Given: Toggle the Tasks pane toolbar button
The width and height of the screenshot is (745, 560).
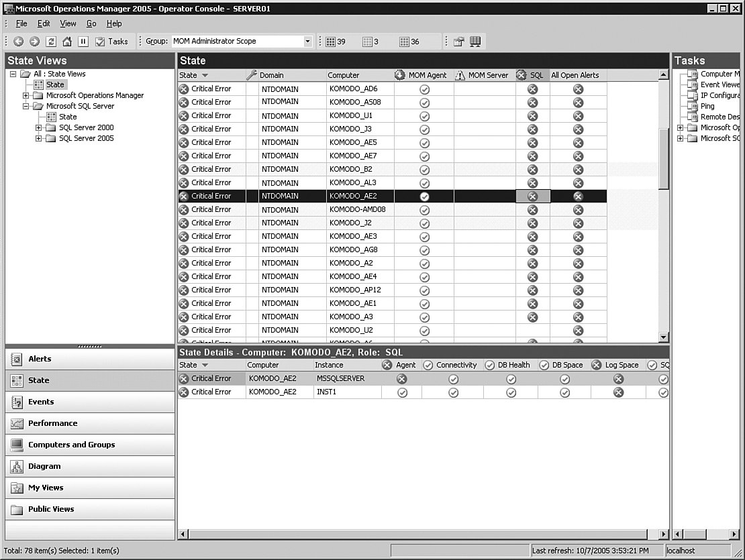Looking at the screenshot, I should [111, 42].
